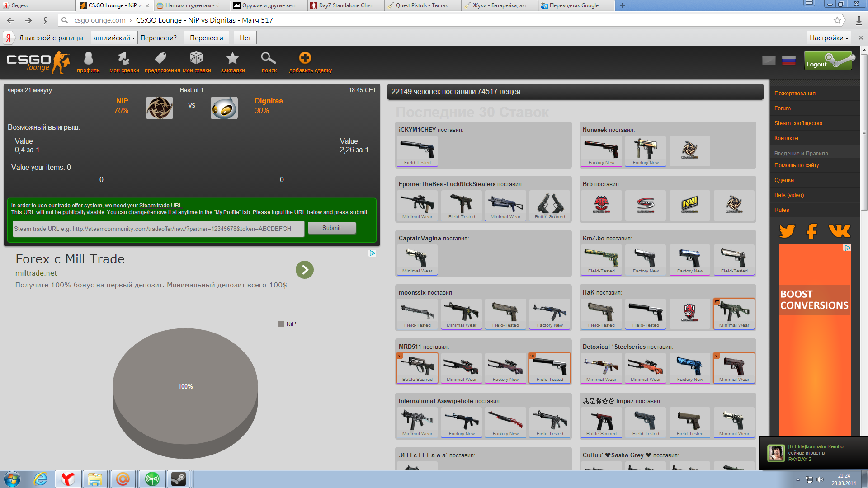Open закладки star bookmarks icon
Screen dimensions: 868x488
232,58
